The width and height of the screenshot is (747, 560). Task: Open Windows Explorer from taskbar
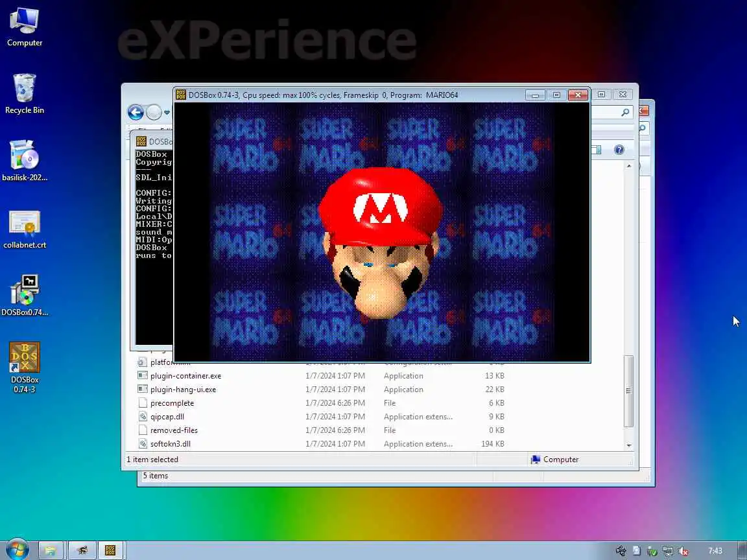click(50, 550)
